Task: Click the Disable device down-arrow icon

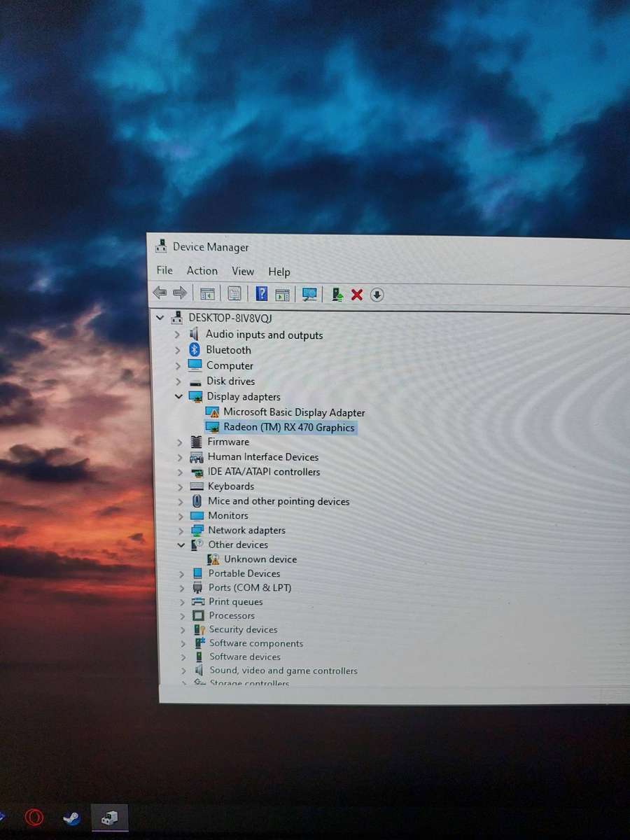Action: 377,295
